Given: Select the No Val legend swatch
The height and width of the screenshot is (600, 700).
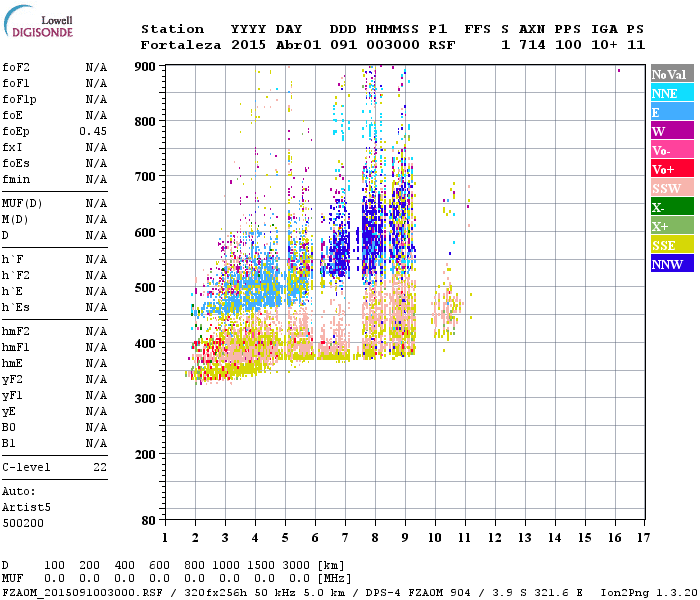Looking at the screenshot, I should [x=672, y=74].
